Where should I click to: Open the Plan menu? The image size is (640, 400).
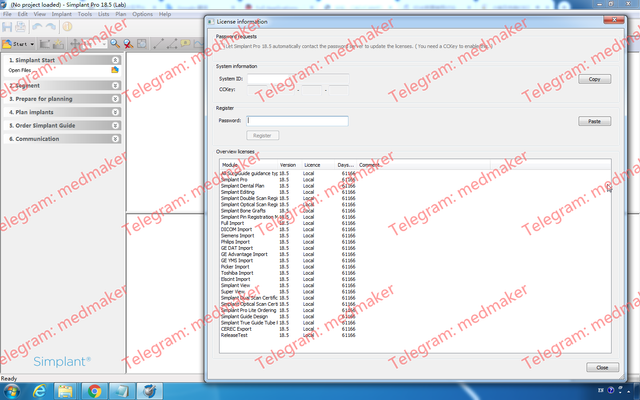pyautogui.click(x=120, y=14)
